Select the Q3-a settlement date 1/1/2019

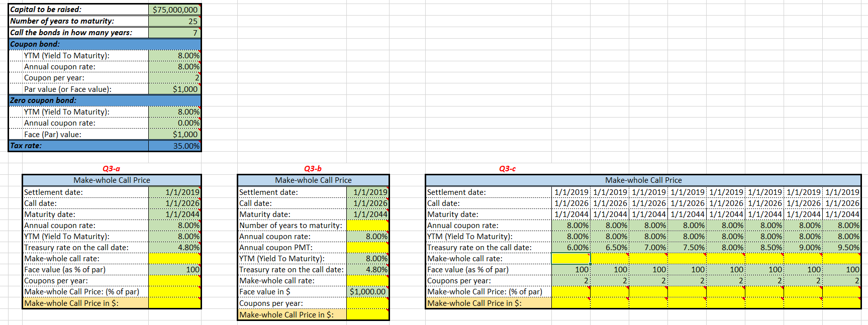(x=174, y=192)
